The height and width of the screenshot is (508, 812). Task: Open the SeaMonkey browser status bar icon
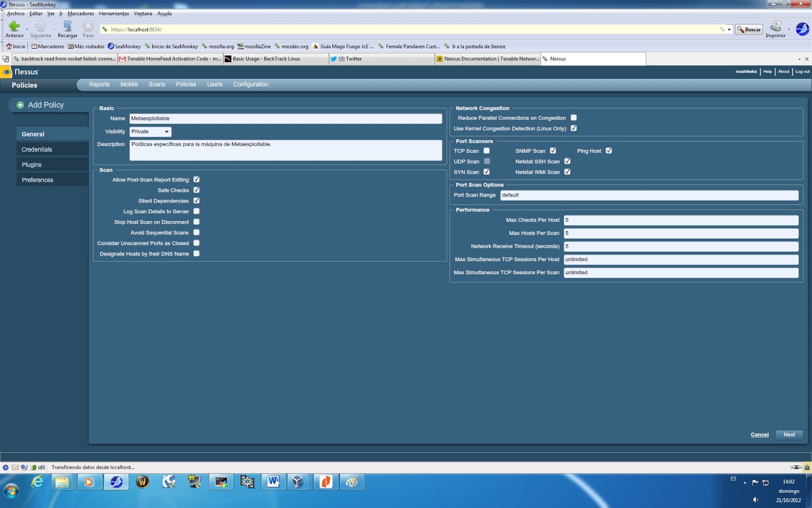(6, 467)
